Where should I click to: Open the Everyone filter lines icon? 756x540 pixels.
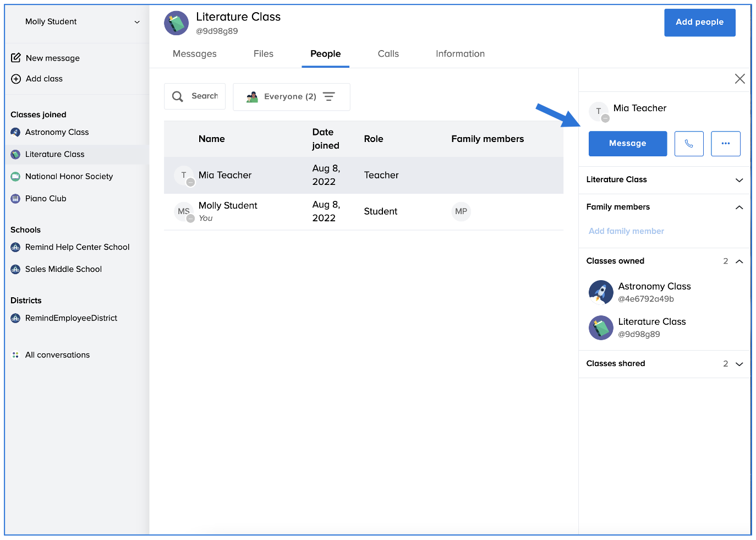coord(329,96)
